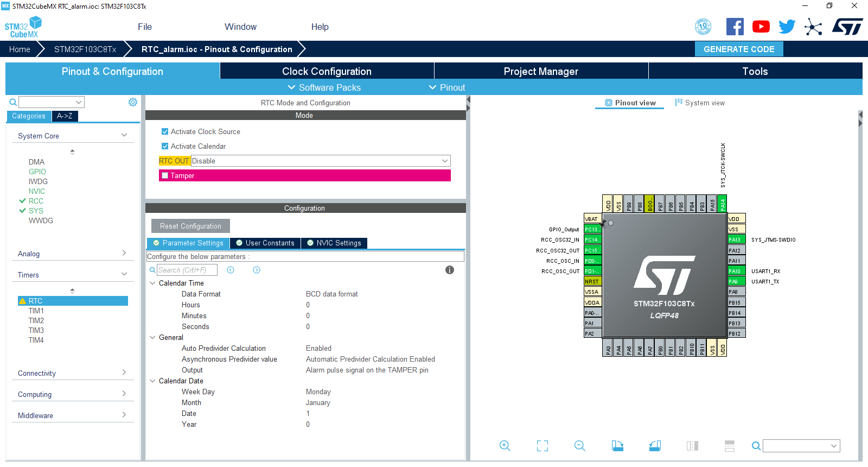Click the STM32F103C8Tx breadcrumb
868x467 pixels.
click(85, 49)
